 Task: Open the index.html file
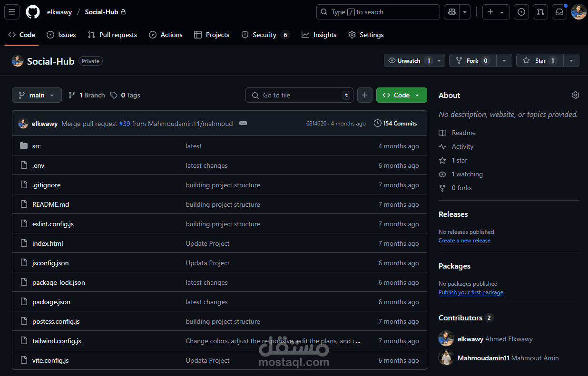48,243
